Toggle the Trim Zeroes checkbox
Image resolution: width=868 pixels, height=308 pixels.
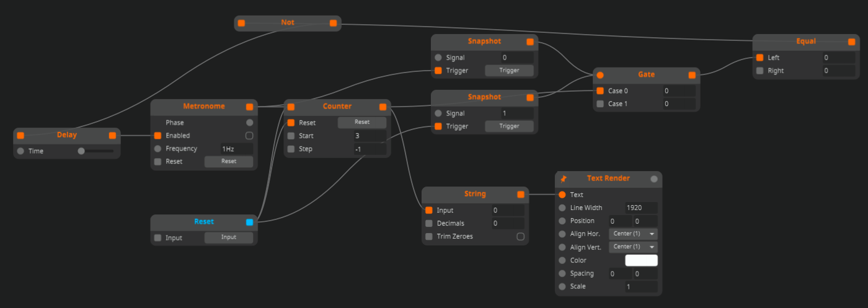[520, 237]
